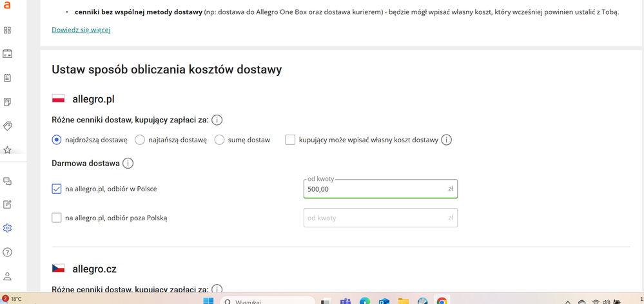Open Google Chrome from the Windows taskbar

point(442,301)
